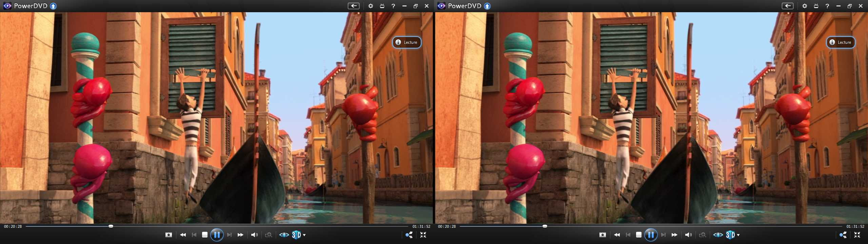Click the seek bar handle in right window
This screenshot has height=244, width=868.
545,226
